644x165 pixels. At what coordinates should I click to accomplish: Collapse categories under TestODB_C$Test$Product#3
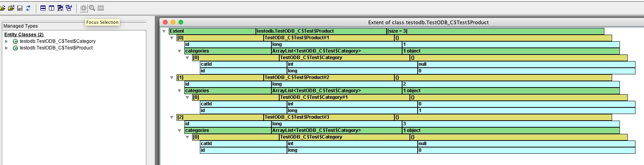click(180, 130)
